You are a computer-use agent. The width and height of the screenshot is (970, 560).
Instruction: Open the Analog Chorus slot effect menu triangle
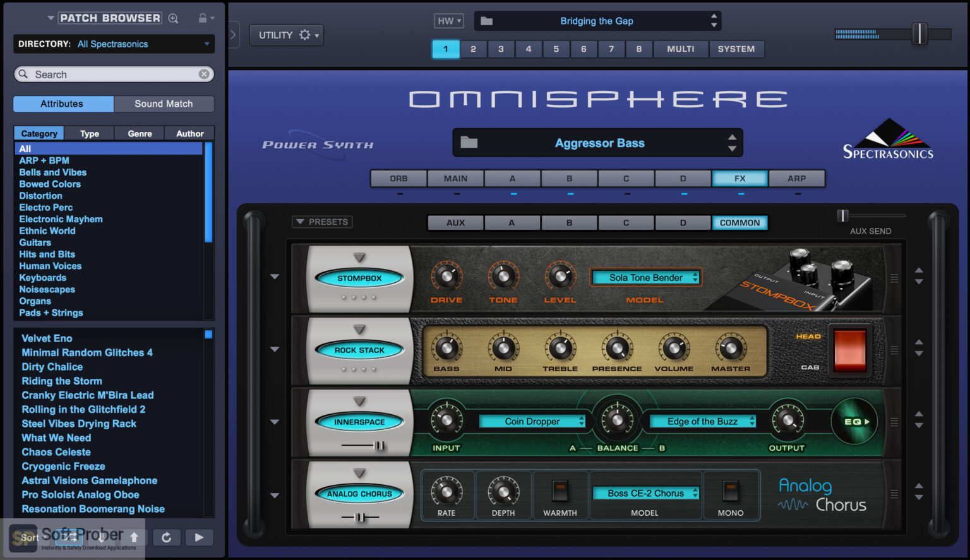(x=359, y=473)
